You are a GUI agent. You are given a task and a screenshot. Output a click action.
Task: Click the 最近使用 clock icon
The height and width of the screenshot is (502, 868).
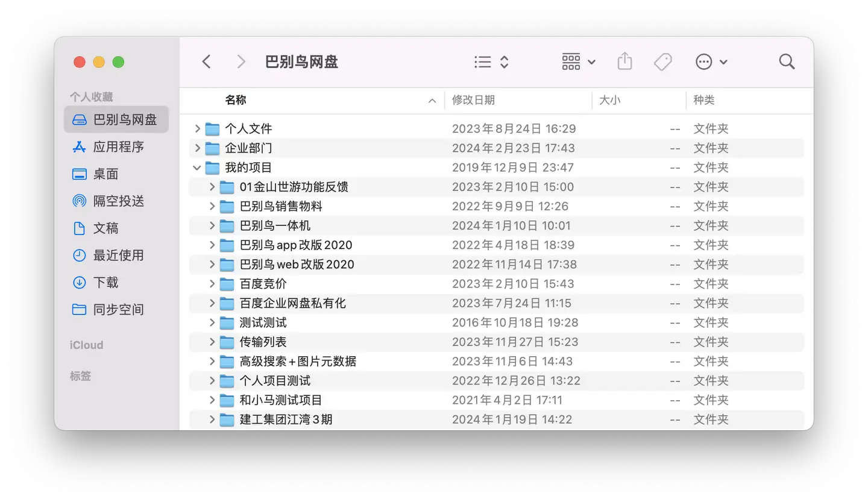tap(79, 255)
